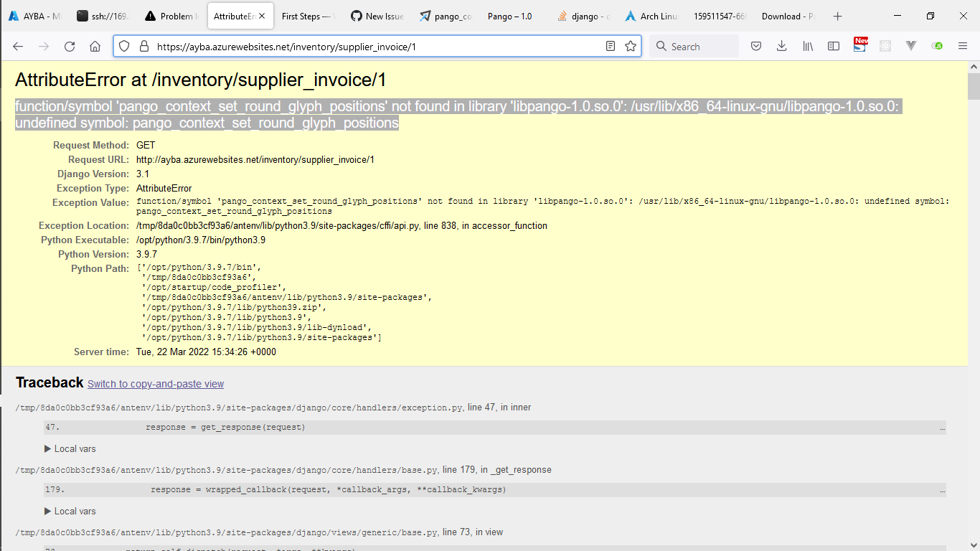Viewport: 980px width, 551px height.
Task: Switch to the Pango – 1.0 tab
Action: pos(509,14)
